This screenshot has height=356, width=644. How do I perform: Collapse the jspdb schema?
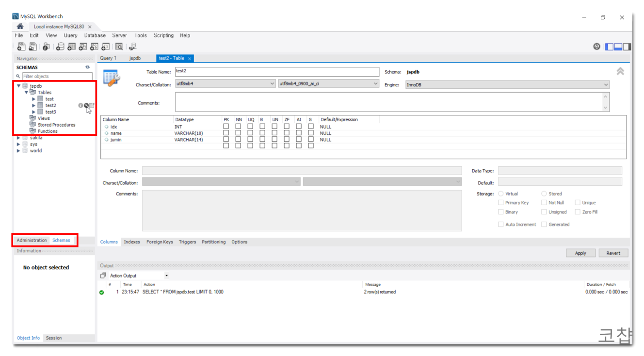[x=19, y=86]
